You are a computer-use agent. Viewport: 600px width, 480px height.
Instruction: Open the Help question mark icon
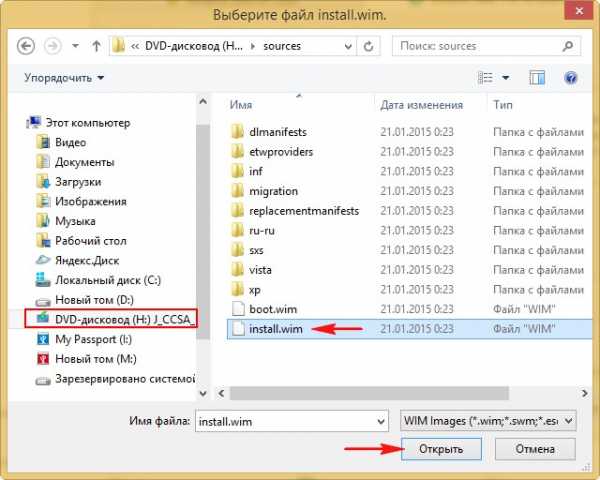571,78
